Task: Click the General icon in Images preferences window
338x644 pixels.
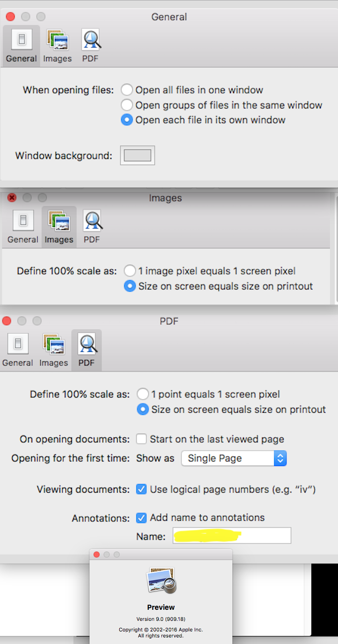Action: pyautogui.click(x=23, y=226)
